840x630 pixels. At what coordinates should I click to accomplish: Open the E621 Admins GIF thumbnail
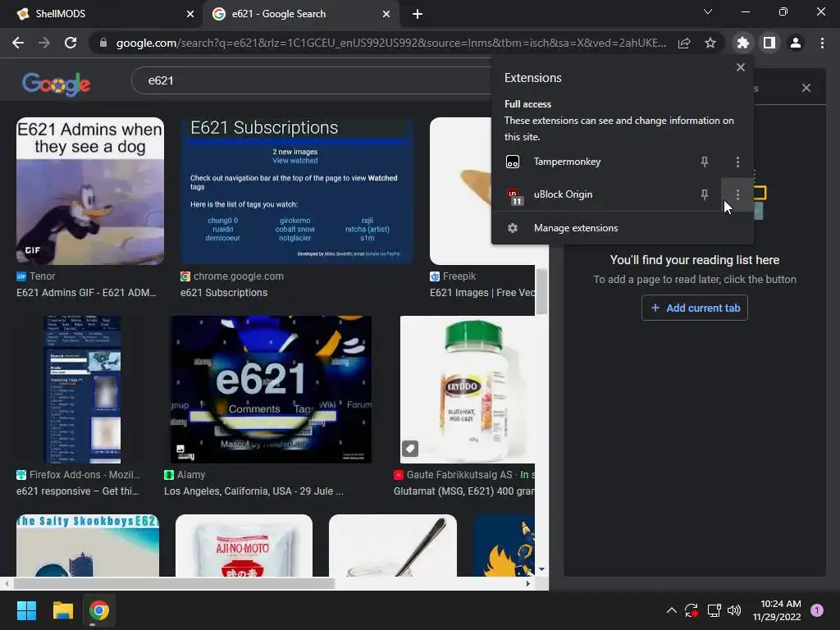[90, 191]
